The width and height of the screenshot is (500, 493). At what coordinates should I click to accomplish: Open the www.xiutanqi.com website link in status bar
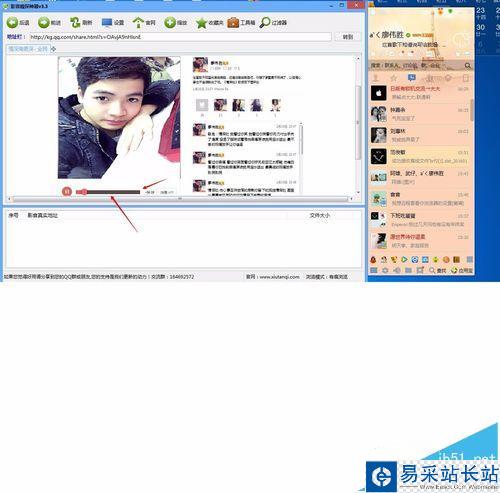pyautogui.click(x=279, y=277)
